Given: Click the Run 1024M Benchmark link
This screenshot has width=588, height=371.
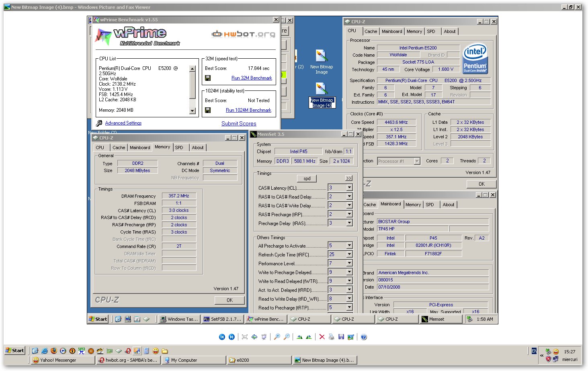Looking at the screenshot, I should point(248,110).
